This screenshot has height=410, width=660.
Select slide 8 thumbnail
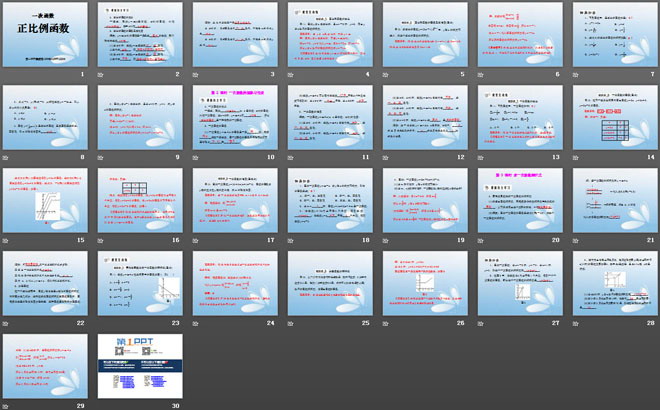[45, 117]
